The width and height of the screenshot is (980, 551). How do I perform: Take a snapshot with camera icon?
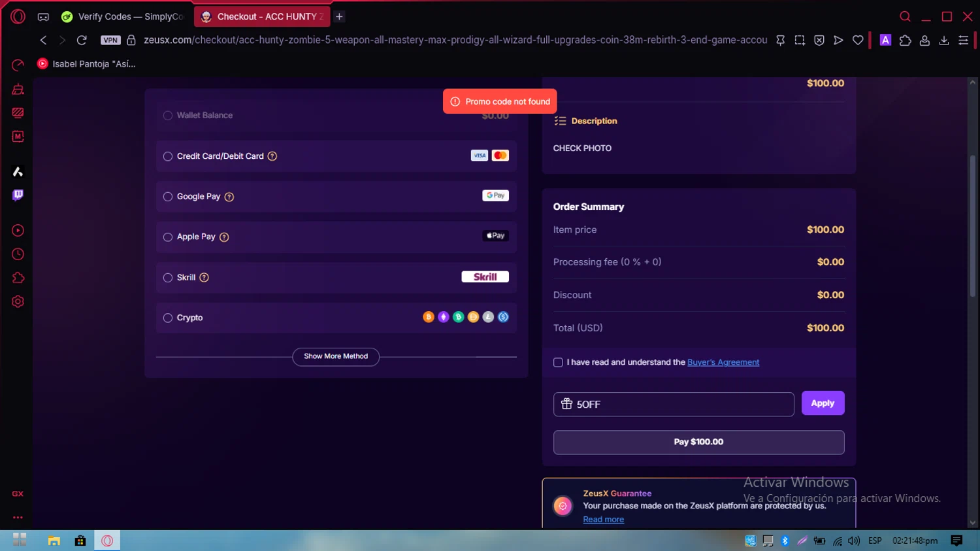(800, 40)
